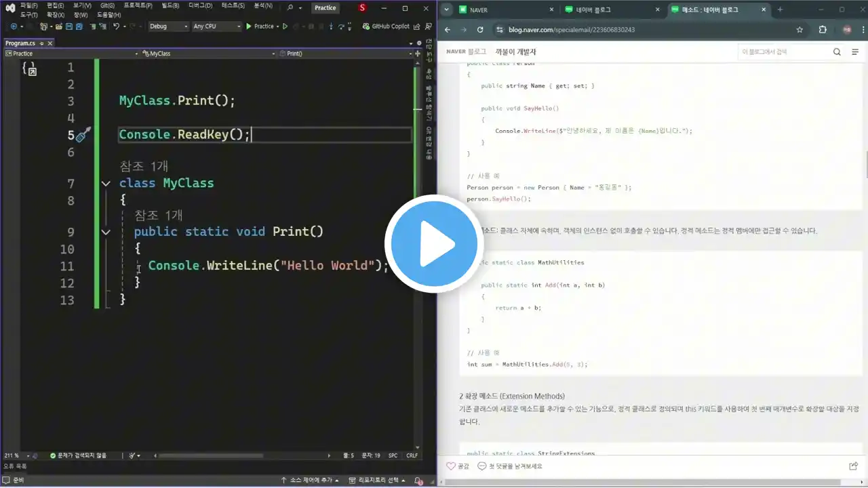Image resolution: width=868 pixels, height=488 pixels.
Task: Click the browser profile avatar
Action: [847, 30]
